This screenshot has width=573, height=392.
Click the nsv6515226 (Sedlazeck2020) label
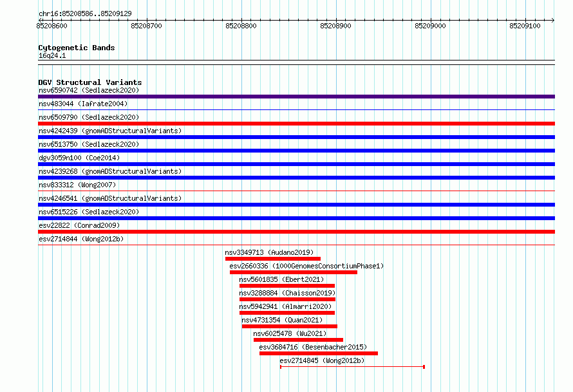89,212
